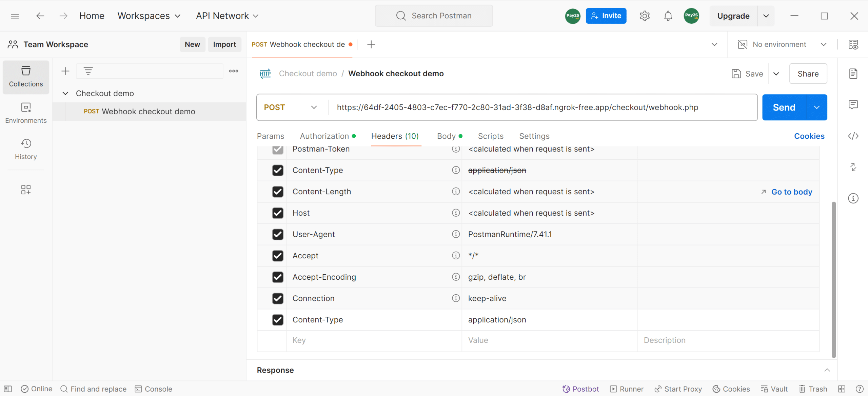Uncheck the Host header checkbox
Viewport: 868px width, 396px height.
click(278, 213)
